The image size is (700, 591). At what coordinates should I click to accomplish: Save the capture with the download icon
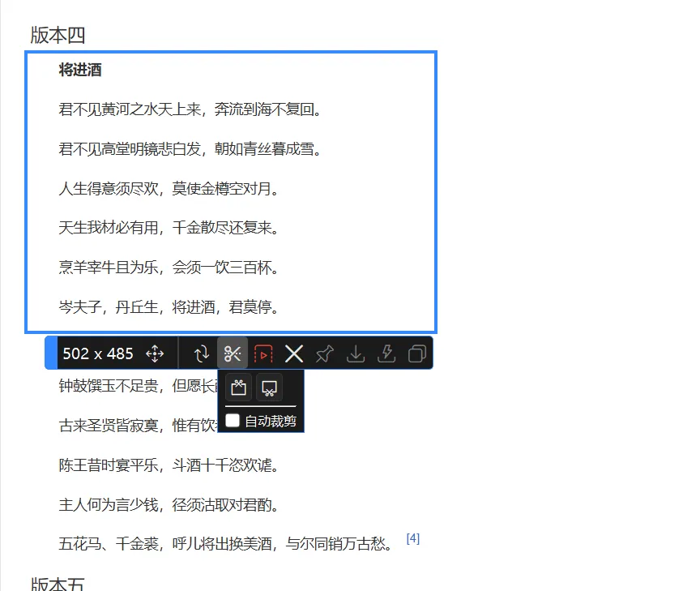pos(355,353)
